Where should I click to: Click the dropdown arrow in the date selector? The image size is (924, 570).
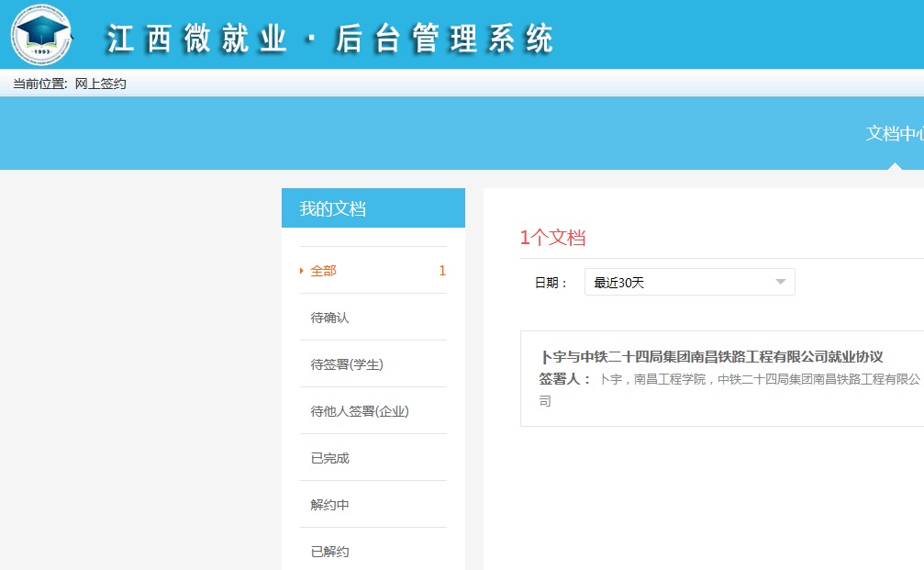[x=781, y=282]
